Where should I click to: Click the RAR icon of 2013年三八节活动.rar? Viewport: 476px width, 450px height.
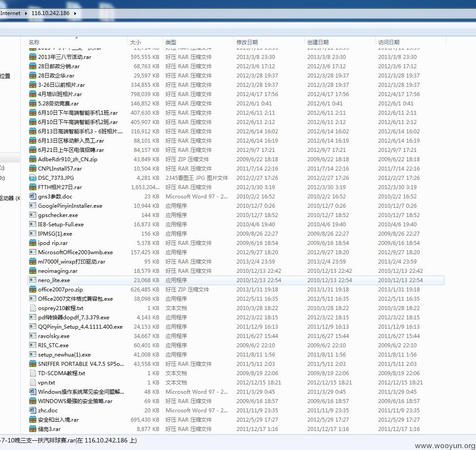click(x=32, y=57)
